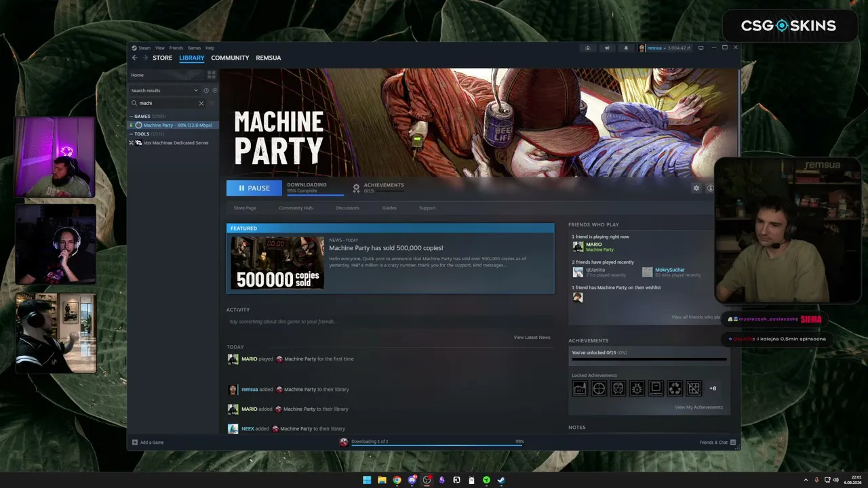868x488 pixels.
Task: Click the library search field containing 'machi'
Action: (x=167, y=103)
